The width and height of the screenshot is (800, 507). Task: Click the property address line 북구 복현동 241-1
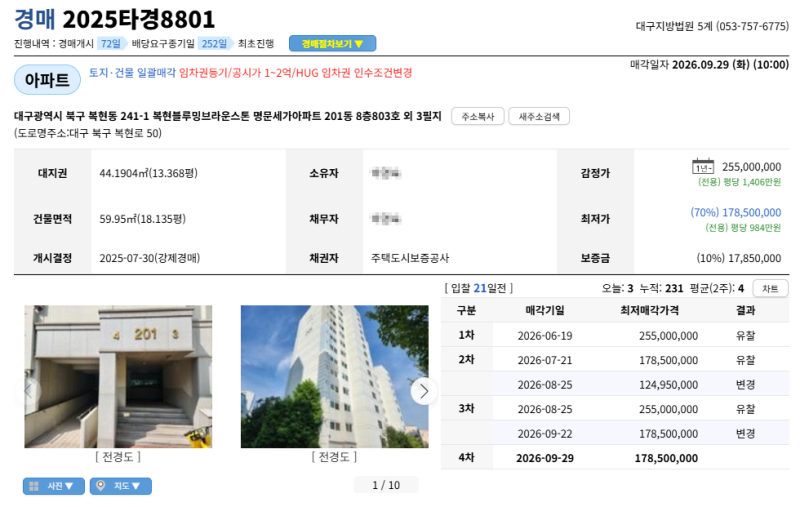[x=228, y=116]
